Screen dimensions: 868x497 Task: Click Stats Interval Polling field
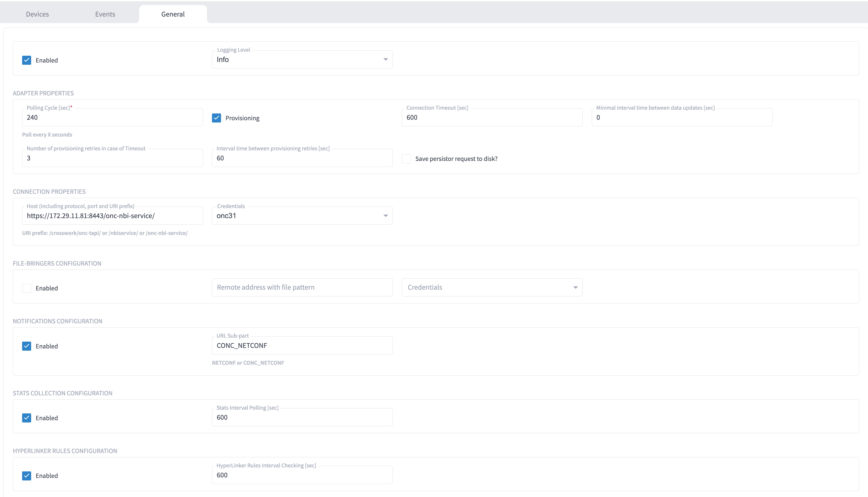coord(302,417)
